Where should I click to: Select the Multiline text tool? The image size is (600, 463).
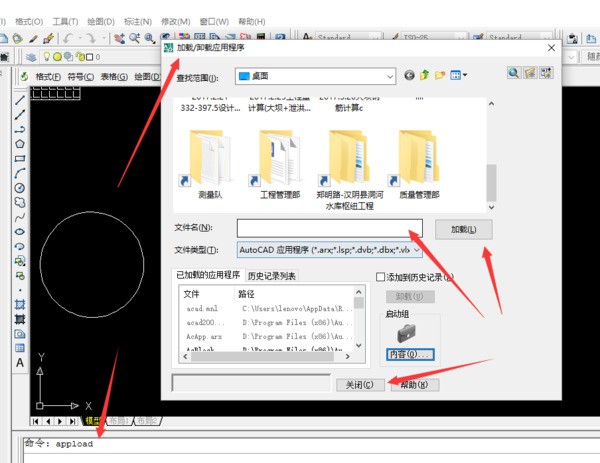(x=20, y=363)
